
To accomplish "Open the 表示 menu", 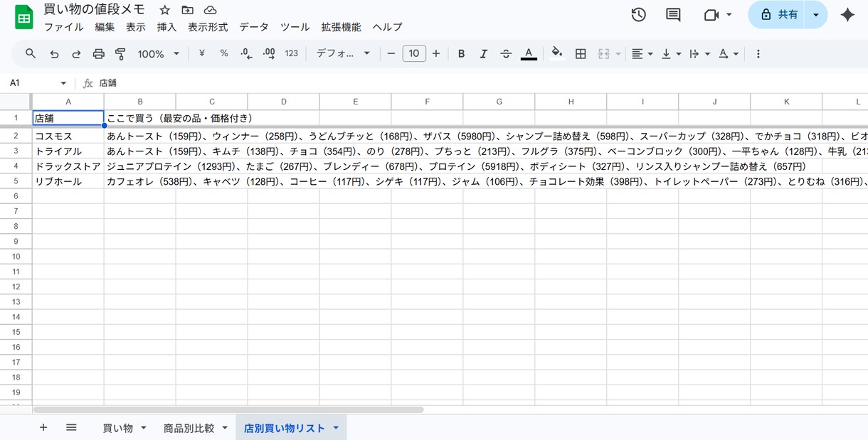I will pos(136,27).
